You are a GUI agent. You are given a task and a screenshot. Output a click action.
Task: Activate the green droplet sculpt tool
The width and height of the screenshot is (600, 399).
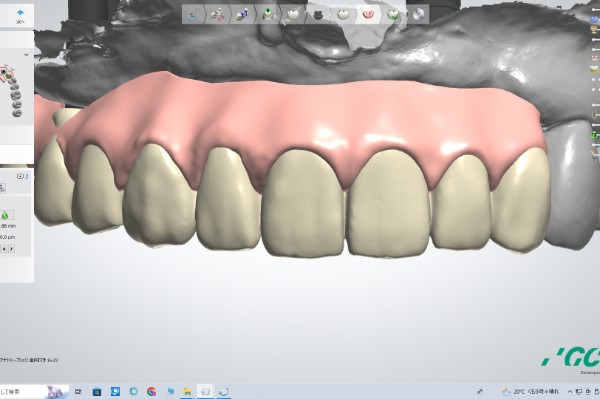click(5, 215)
